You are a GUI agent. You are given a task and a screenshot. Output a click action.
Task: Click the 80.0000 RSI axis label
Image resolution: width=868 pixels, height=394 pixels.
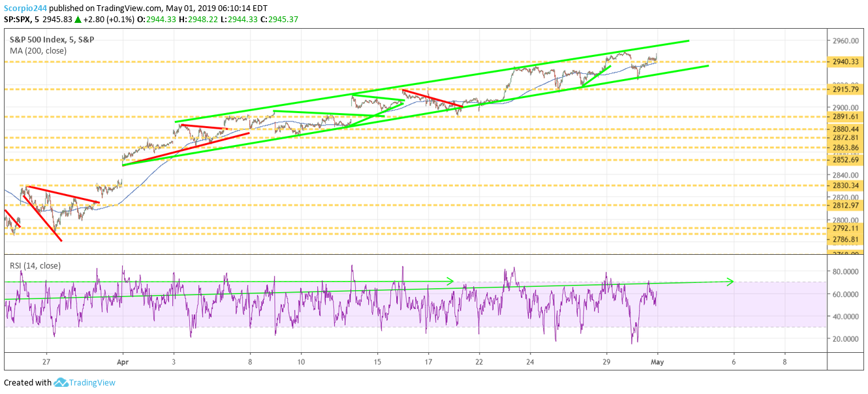pos(845,272)
